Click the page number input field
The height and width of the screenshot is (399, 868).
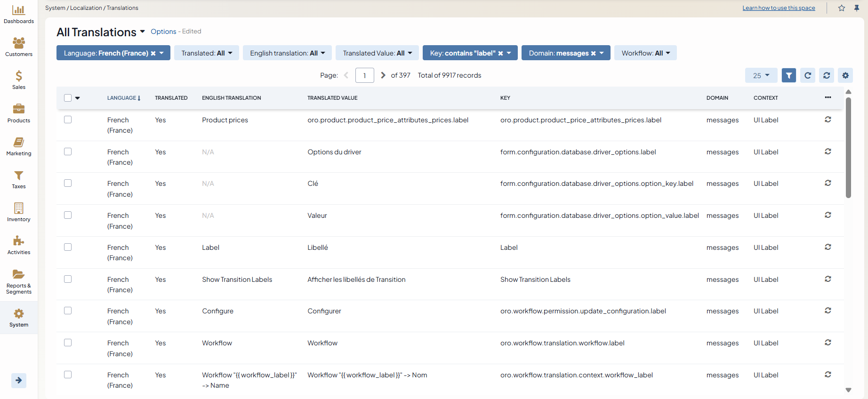click(x=364, y=75)
